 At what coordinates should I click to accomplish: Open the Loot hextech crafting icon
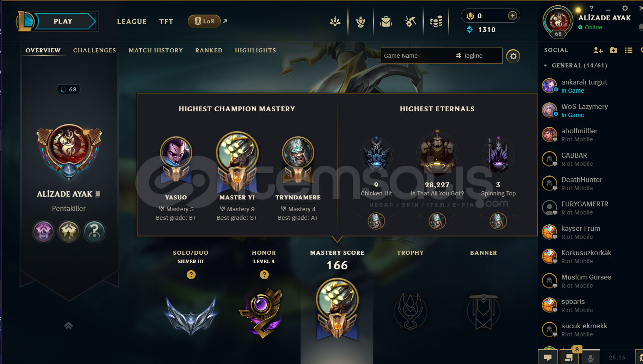[410, 22]
